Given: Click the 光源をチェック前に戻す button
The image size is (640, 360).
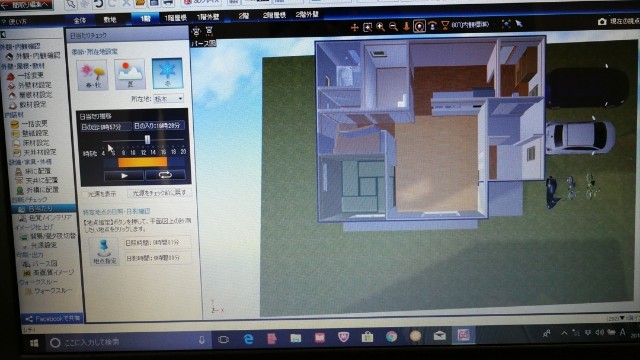Looking at the screenshot, I should tap(160, 193).
